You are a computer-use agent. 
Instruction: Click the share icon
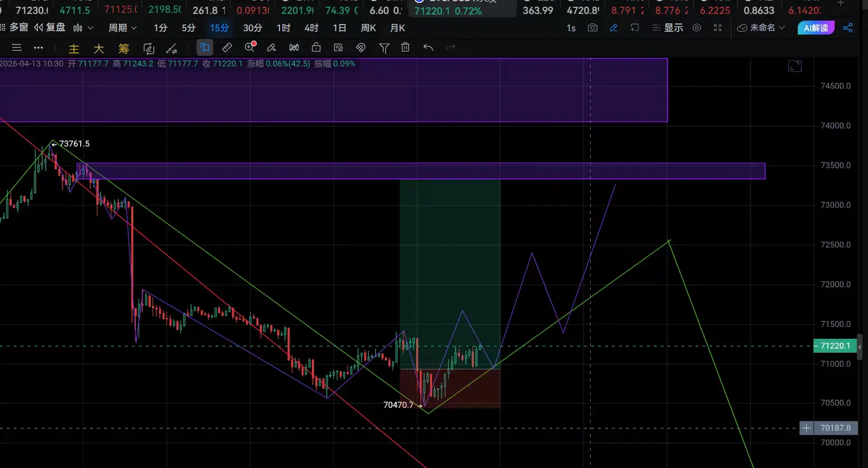pyautogui.click(x=848, y=28)
